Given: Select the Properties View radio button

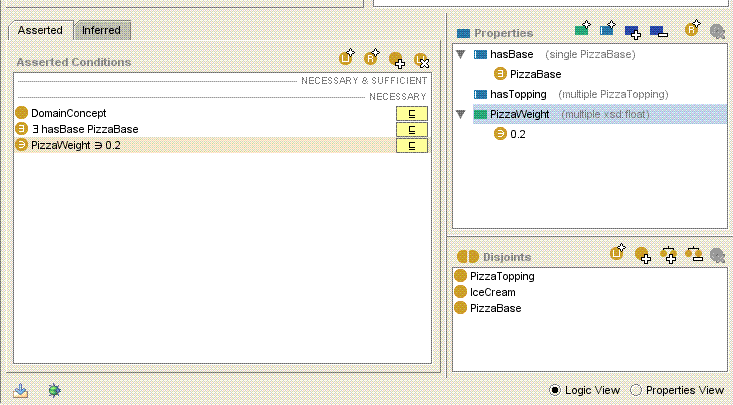Looking at the screenshot, I should tap(636, 390).
